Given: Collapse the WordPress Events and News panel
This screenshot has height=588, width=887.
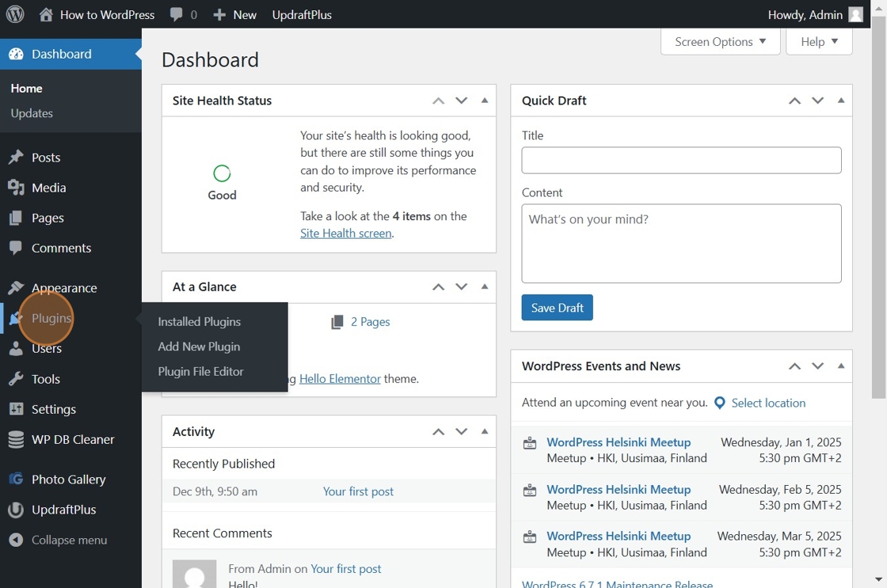Looking at the screenshot, I should click(841, 366).
